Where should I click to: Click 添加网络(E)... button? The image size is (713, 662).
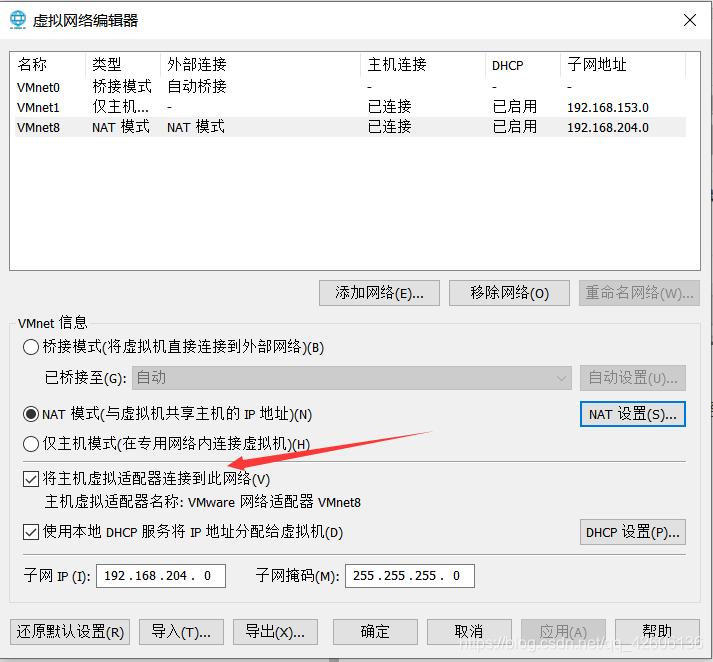(379, 293)
